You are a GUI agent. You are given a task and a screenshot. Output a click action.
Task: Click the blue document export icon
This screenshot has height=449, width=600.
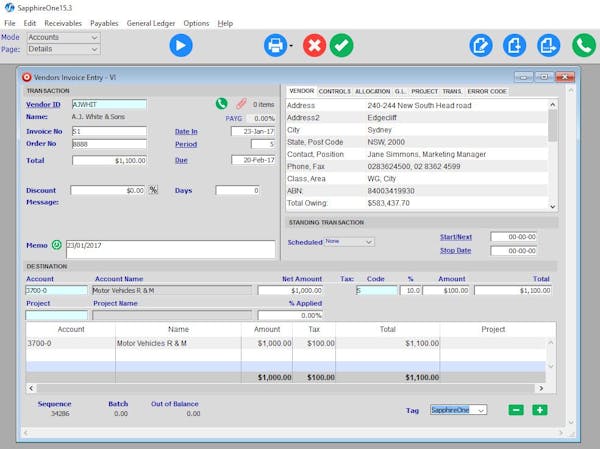tap(548, 46)
